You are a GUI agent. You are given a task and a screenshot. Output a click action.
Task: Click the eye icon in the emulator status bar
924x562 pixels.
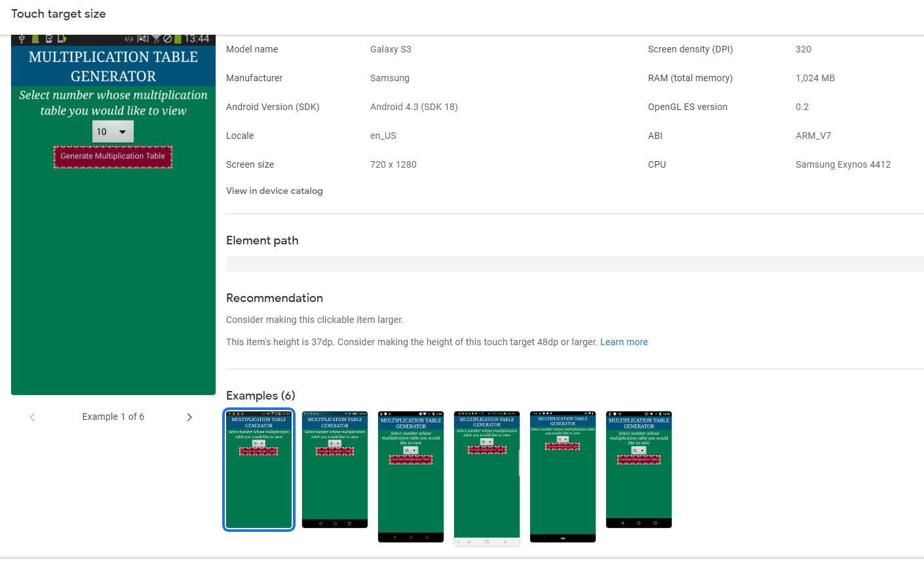click(x=129, y=39)
